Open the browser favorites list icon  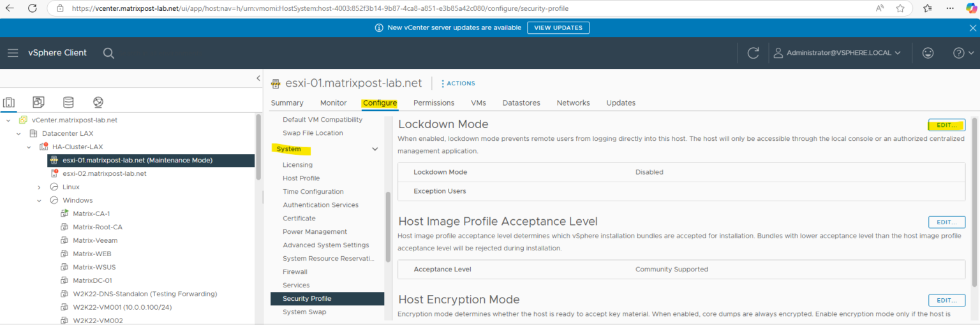pos(927,8)
